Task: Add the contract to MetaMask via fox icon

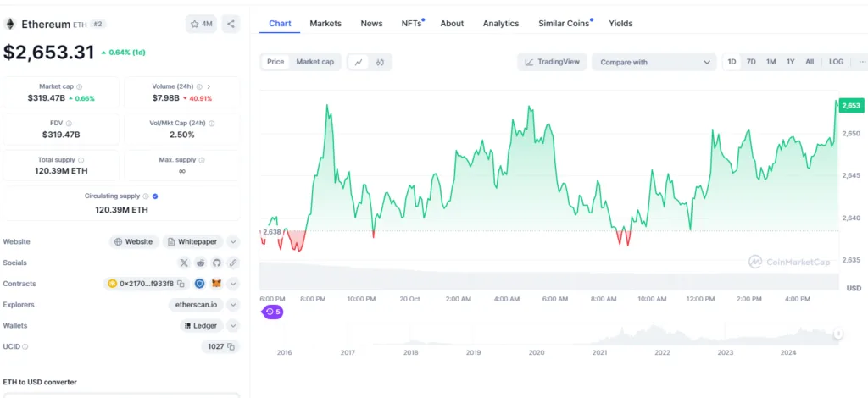Action: point(217,284)
